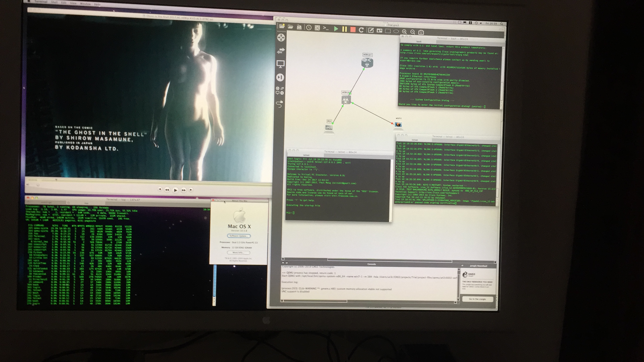Click the Time Machine icon in menu bar
Screen dimensions: 644x362
(x=476, y=23)
